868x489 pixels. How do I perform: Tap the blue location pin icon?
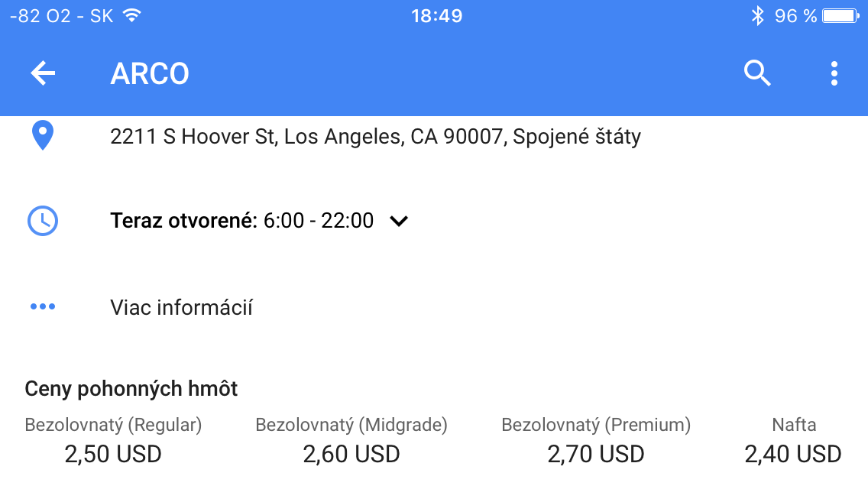coord(42,136)
